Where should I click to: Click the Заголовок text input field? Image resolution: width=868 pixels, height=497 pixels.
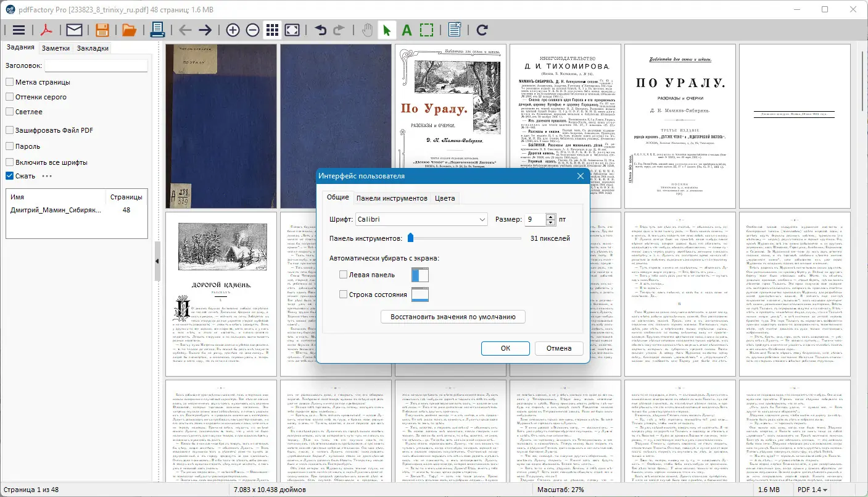click(x=96, y=65)
